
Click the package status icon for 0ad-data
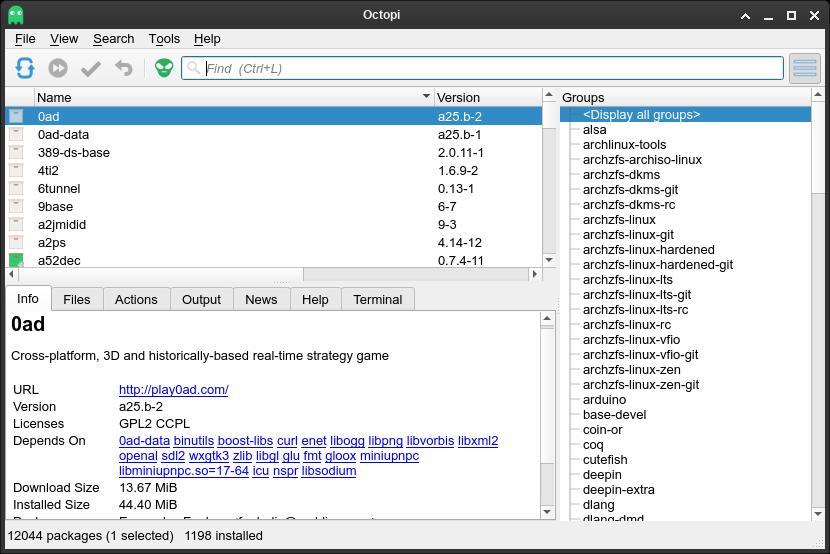pyautogui.click(x=16, y=134)
